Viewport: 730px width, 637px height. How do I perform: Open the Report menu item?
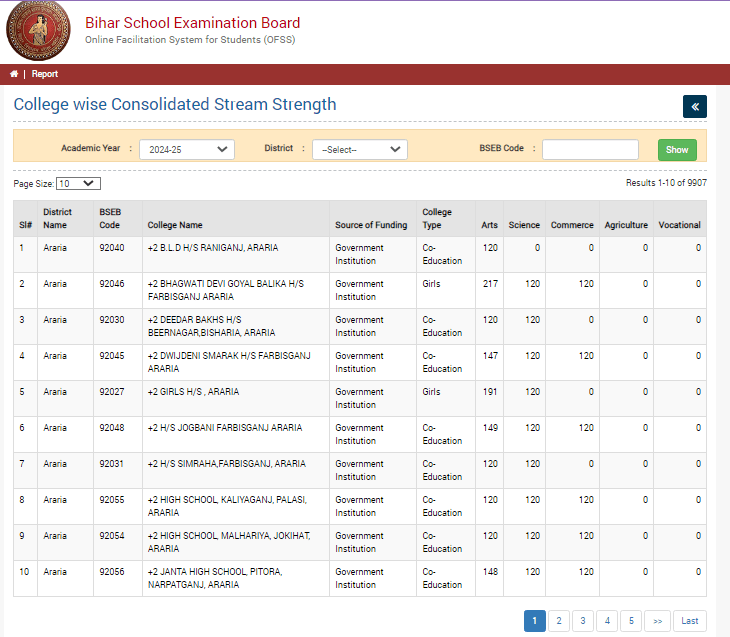pyautogui.click(x=44, y=74)
